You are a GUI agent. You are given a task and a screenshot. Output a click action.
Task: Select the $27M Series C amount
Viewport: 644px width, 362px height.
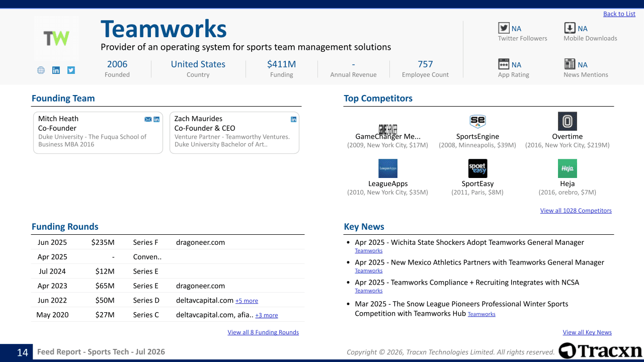(105, 315)
